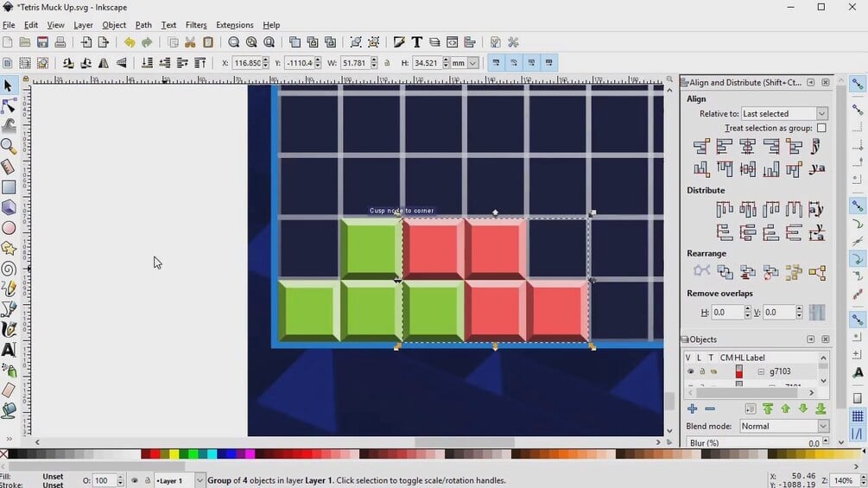Toggle width/height lock ratio icon
The width and height of the screenshot is (868, 488).
(388, 63)
